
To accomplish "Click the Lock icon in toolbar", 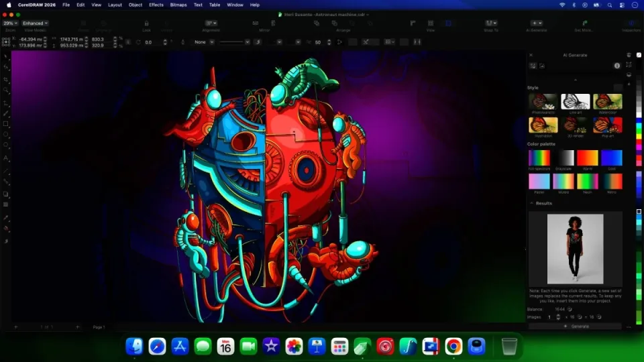I will click(146, 23).
